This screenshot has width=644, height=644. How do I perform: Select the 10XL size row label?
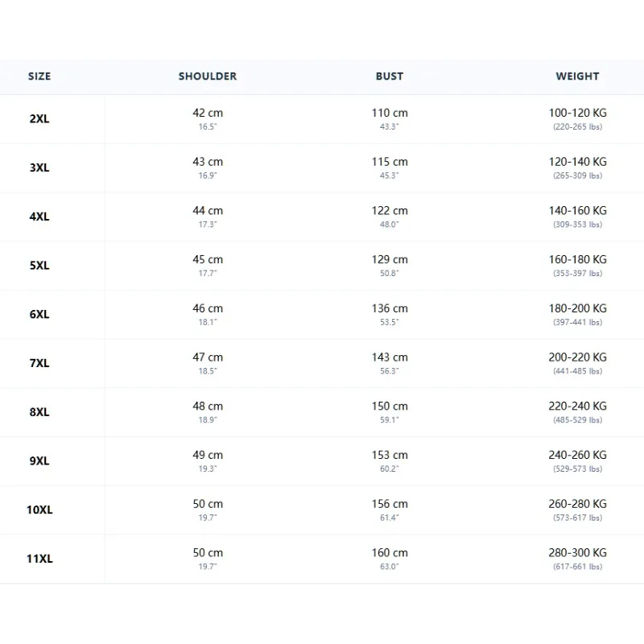pyautogui.click(x=39, y=510)
